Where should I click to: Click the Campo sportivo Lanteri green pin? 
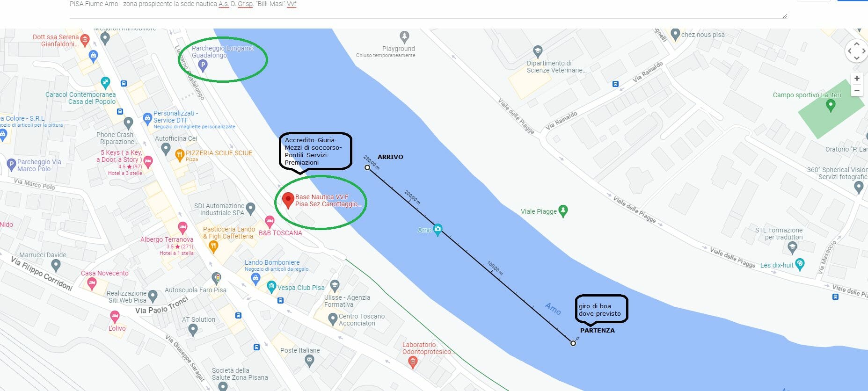[831, 105]
